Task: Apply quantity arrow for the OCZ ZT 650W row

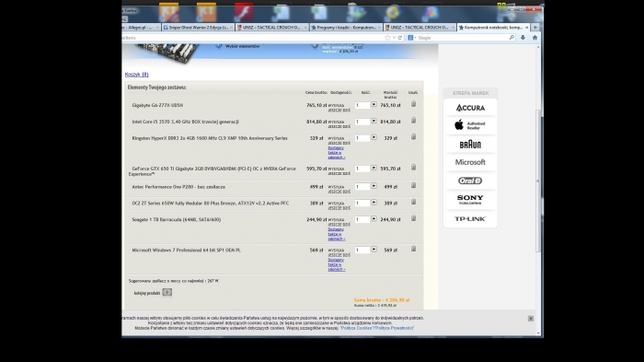Action: (x=374, y=203)
